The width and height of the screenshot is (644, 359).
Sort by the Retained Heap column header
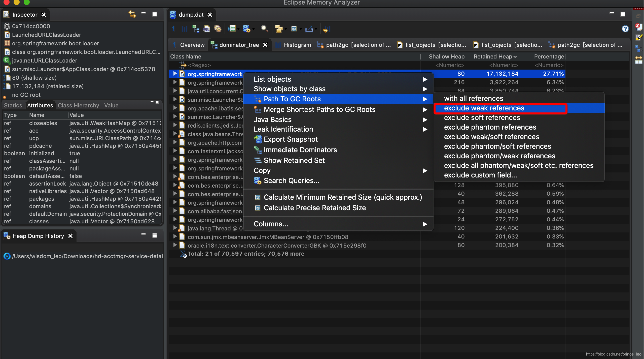(493, 56)
